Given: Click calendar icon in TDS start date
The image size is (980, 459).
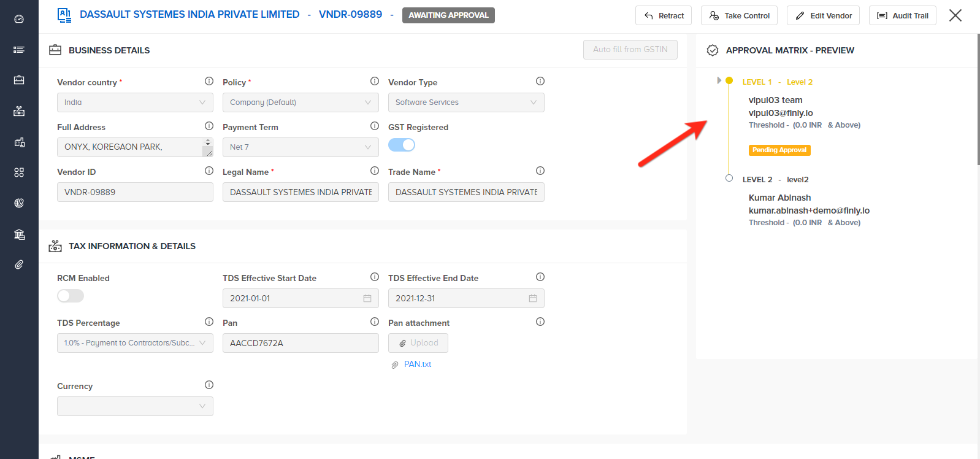Looking at the screenshot, I should pos(367,298).
